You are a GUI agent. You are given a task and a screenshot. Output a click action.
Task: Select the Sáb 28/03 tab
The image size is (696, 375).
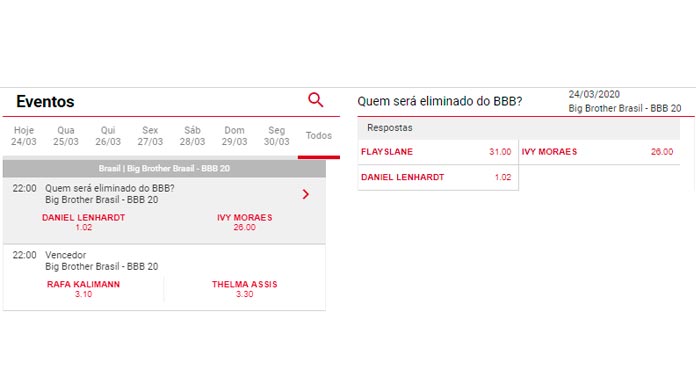(x=192, y=136)
